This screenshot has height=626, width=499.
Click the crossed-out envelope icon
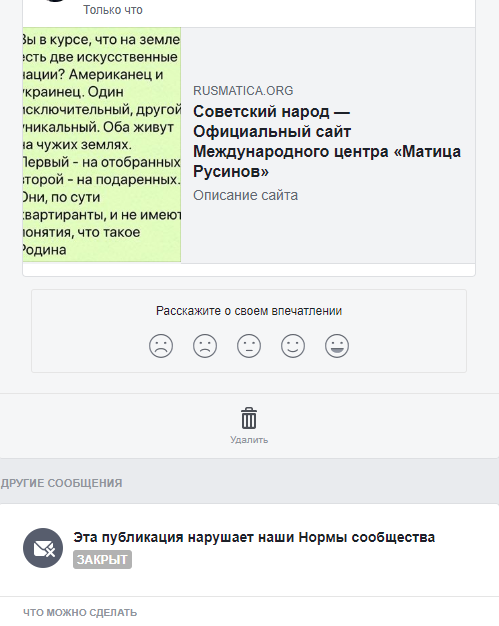coord(43,548)
